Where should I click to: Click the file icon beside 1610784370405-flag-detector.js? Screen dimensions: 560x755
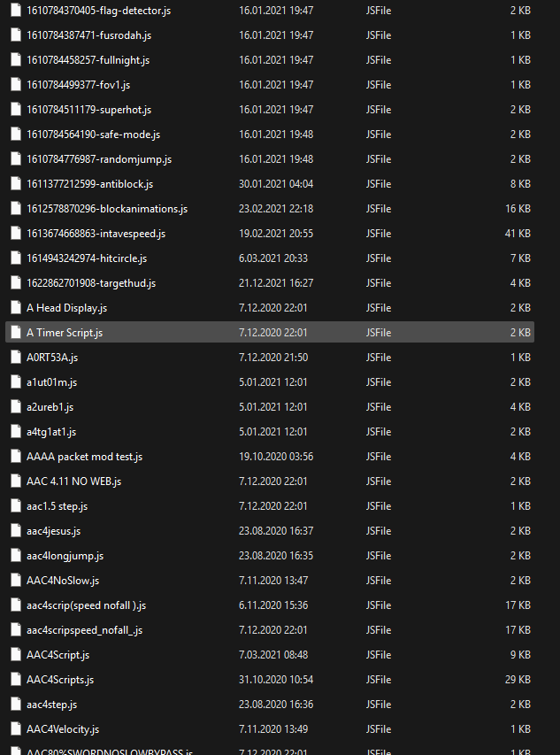pos(15,11)
